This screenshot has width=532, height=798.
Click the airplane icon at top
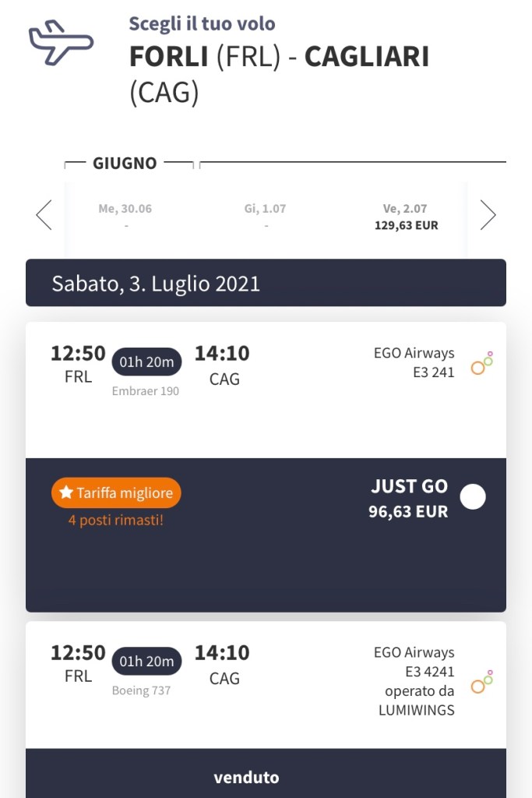tap(61, 42)
